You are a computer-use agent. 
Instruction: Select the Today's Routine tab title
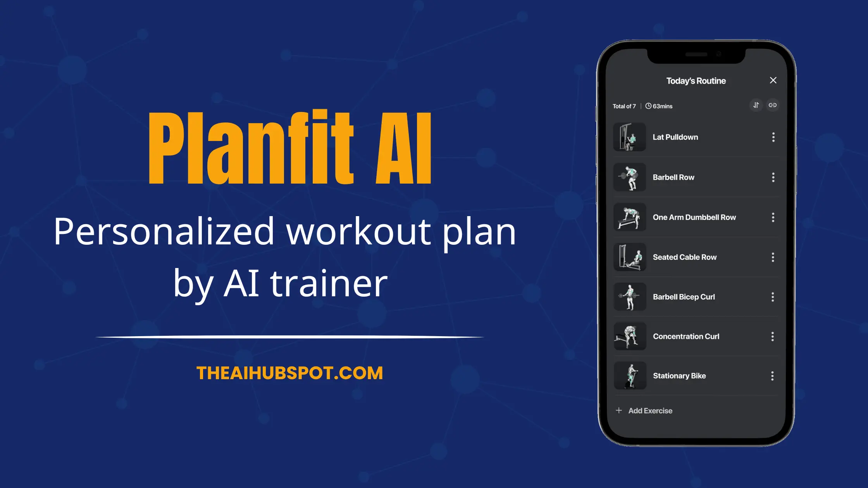(696, 81)
